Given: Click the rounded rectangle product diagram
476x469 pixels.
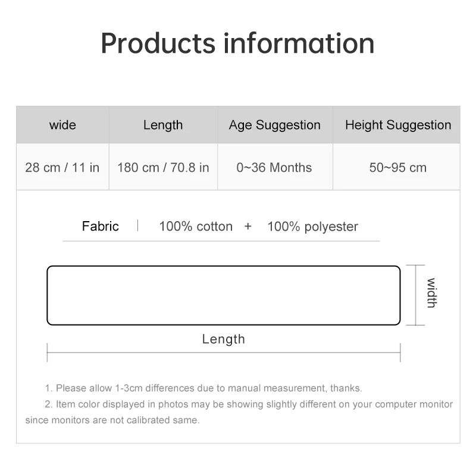Looking at the screenshot, I should tap(223, 295).
